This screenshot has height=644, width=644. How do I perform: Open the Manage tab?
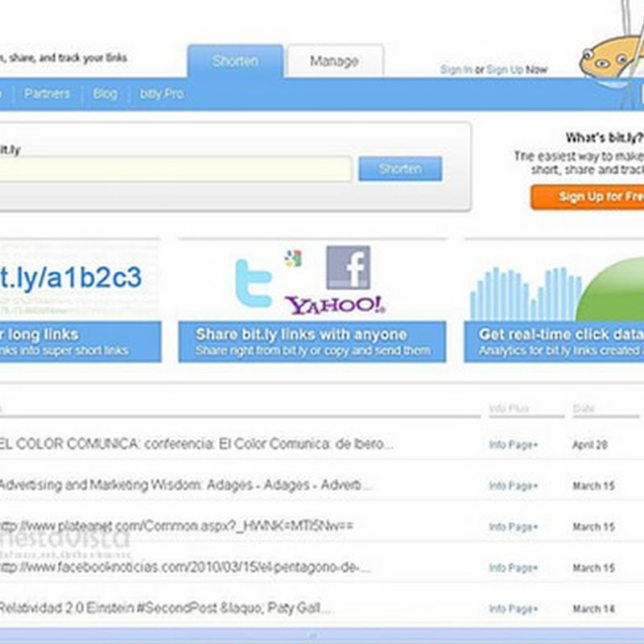(335, 61)
